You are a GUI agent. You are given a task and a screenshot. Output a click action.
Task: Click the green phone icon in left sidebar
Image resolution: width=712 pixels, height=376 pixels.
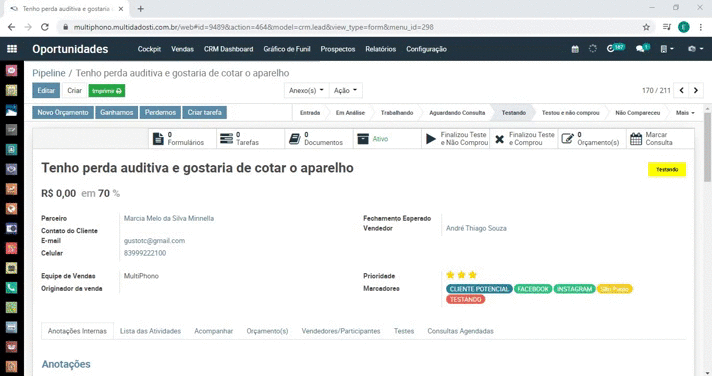(x=11, y=287)
